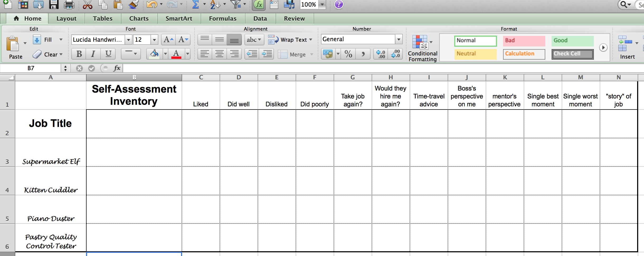Click the red font color swatch
644x256 pixels.
point(176,54)
